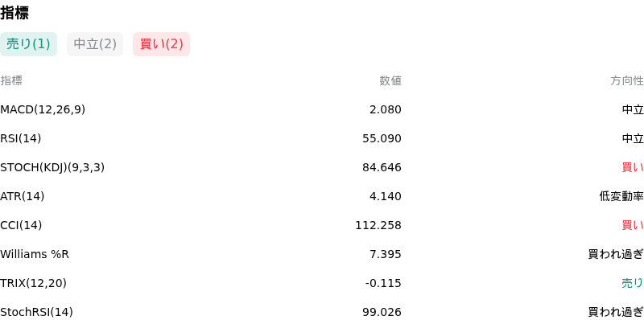Click the RSI(14) indicator name
The height and width of the screenshot is (320, 644).
(x=21, y=138)
